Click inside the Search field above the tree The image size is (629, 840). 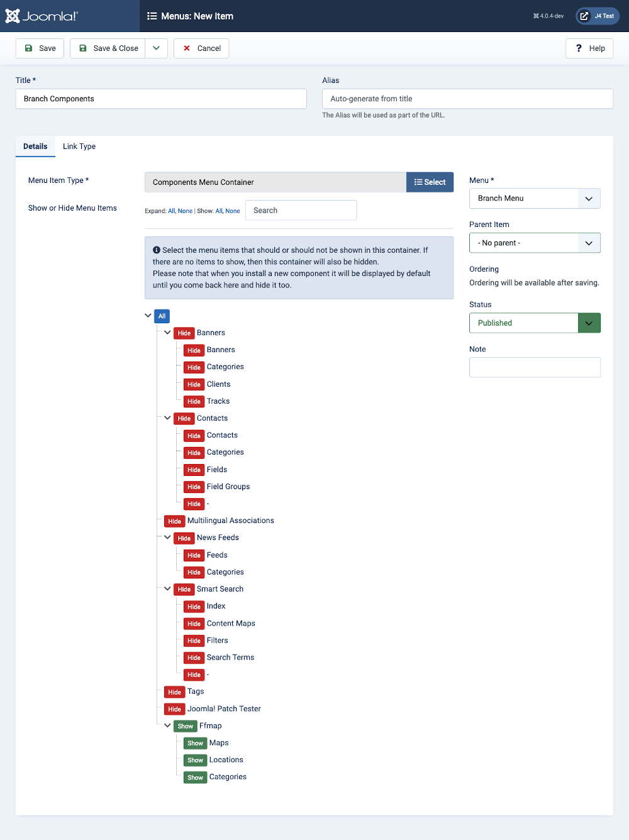301,210
